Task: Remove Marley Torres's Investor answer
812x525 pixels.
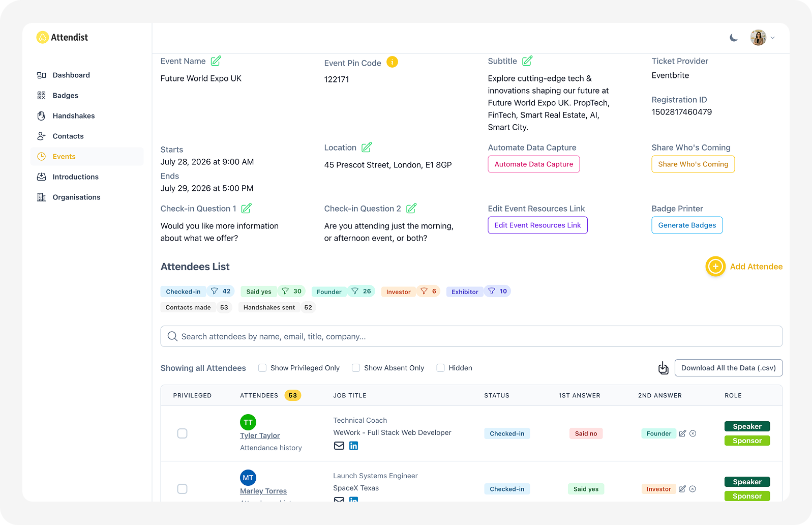Action: coord(693,489)
